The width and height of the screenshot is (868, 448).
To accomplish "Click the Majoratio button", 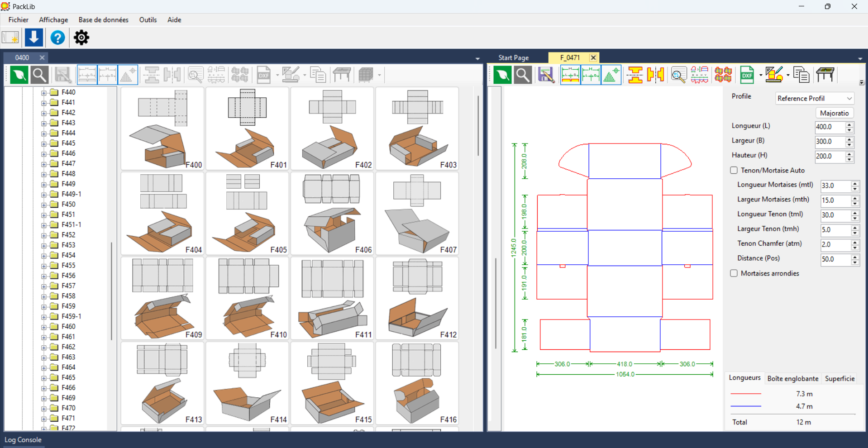I will pyautogui.click(x=835, y=113).
